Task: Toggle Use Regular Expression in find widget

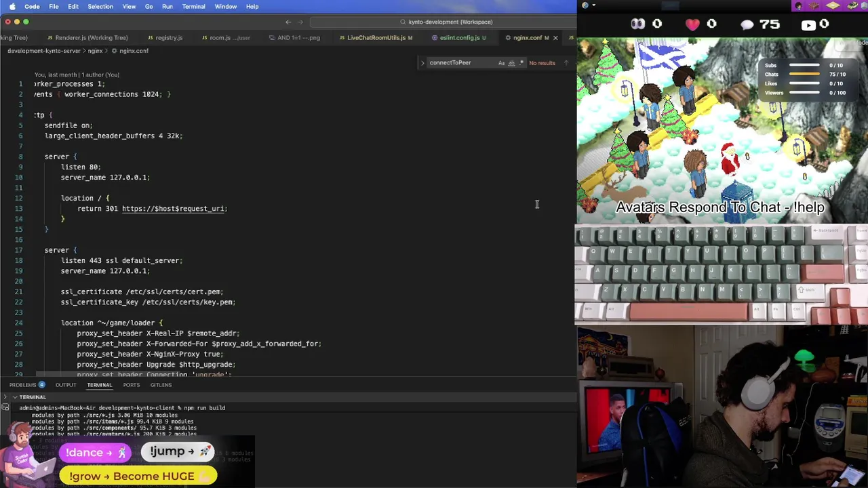Action: [521, 62]
